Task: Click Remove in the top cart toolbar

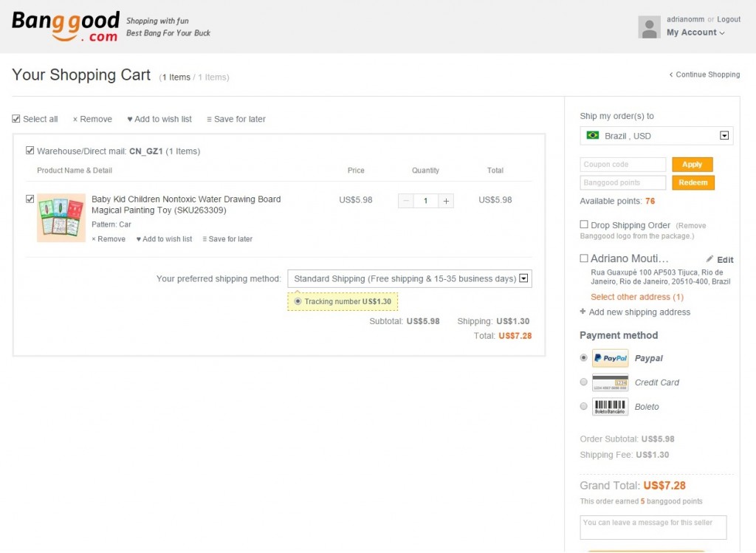Action: click(x=92, y=119)
